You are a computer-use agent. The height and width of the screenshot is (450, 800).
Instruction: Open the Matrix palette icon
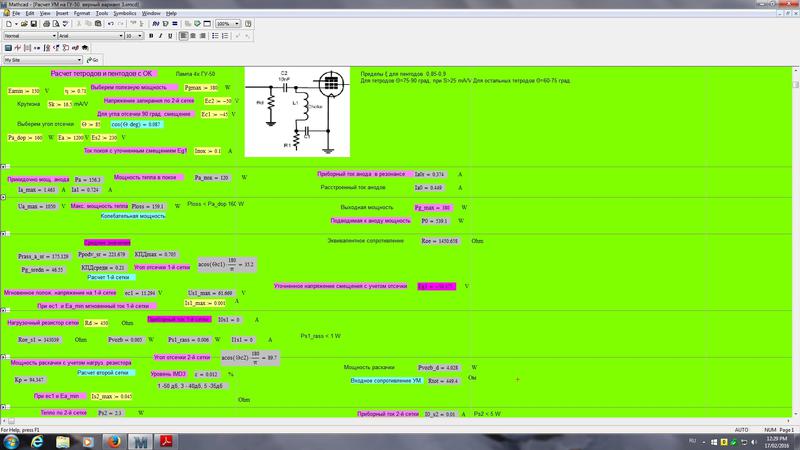[x=28, y=47]
